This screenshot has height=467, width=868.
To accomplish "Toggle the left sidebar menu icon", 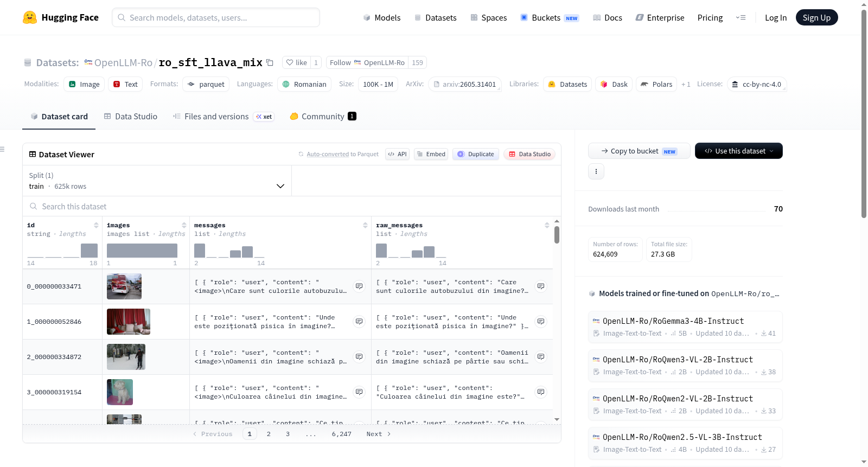I will (2, 149).
